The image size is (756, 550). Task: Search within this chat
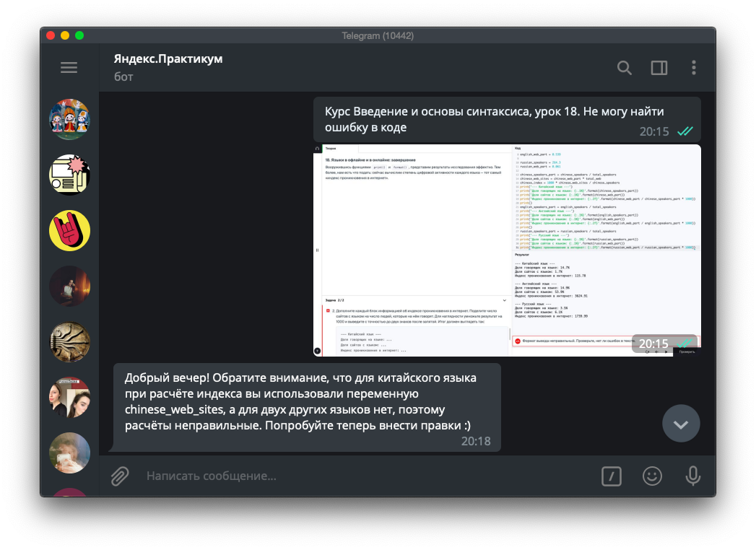pyautogui.click(x=625, y=68)
